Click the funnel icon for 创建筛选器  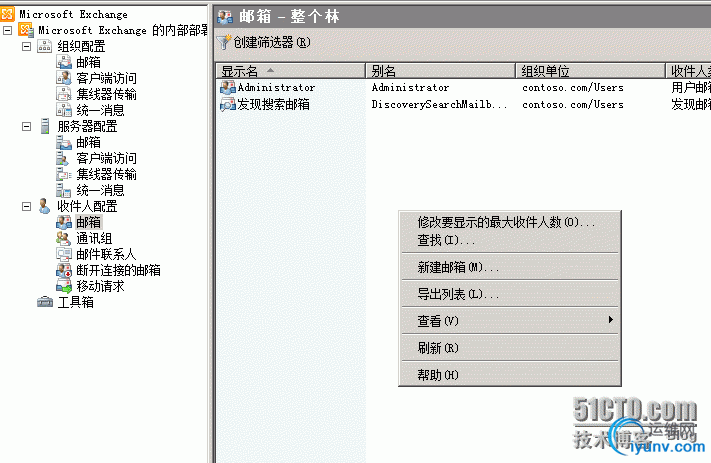point(224,42)
